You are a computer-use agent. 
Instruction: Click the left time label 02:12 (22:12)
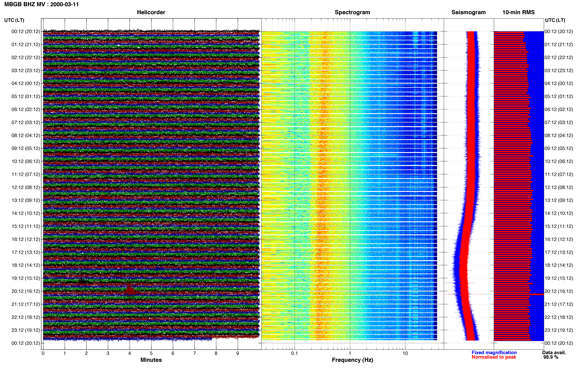26,57
